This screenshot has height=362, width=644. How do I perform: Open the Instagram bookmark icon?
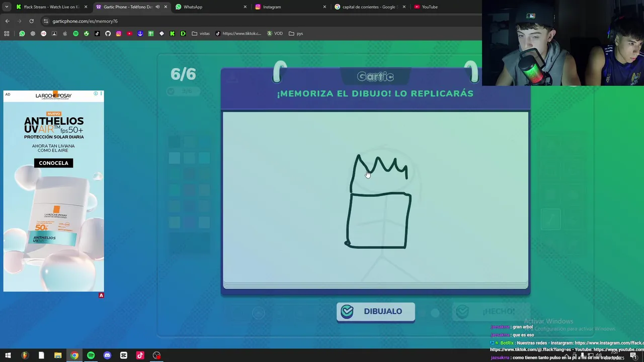119,34
